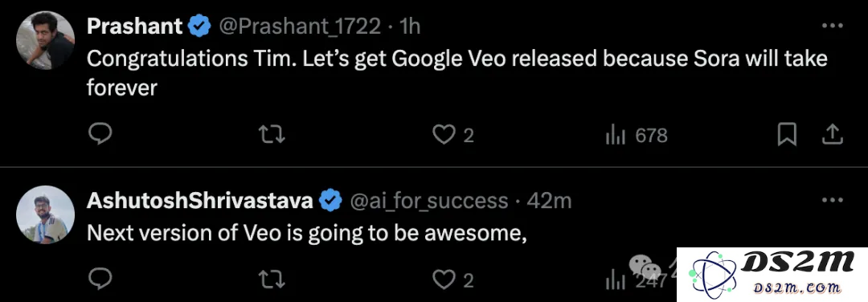
Task: Reply to AshutoshShrivastava's tweet
Action: click(x=100, y=280)
